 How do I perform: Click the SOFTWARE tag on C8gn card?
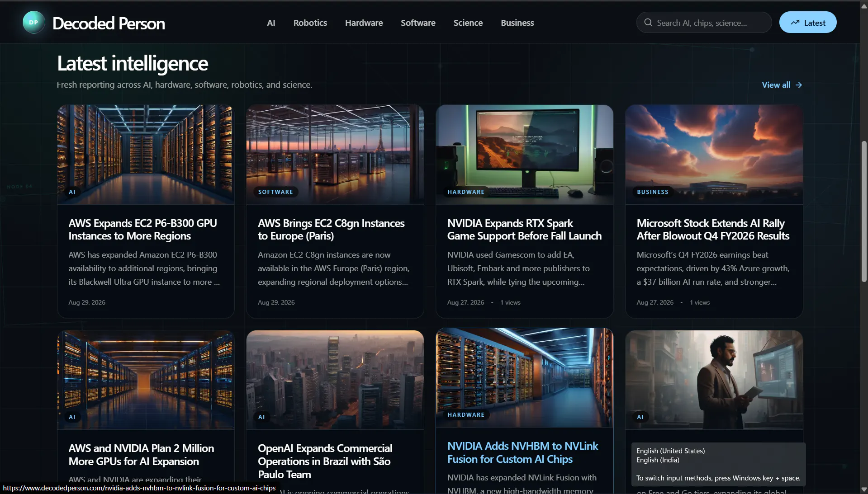click(275, 192)
